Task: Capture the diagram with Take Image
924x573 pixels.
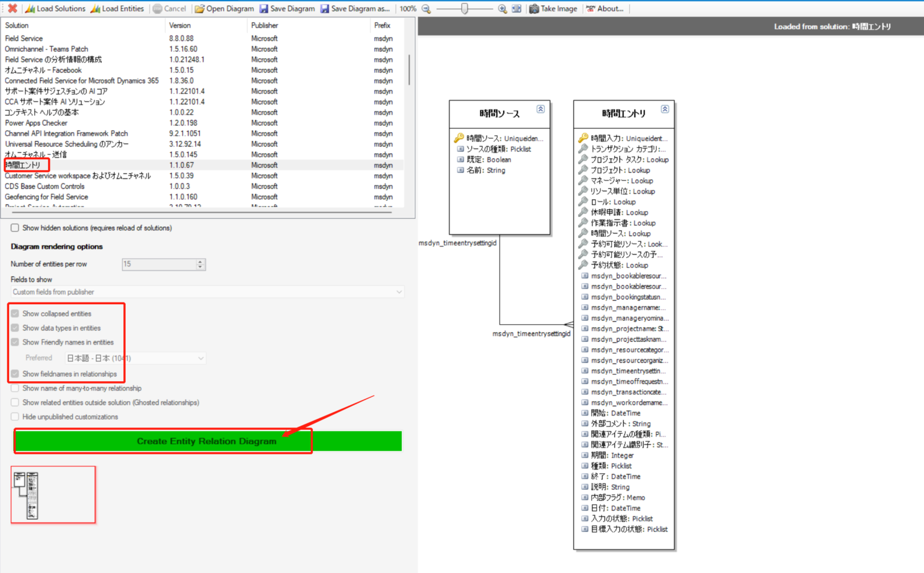Action: [x=534, y=8]
